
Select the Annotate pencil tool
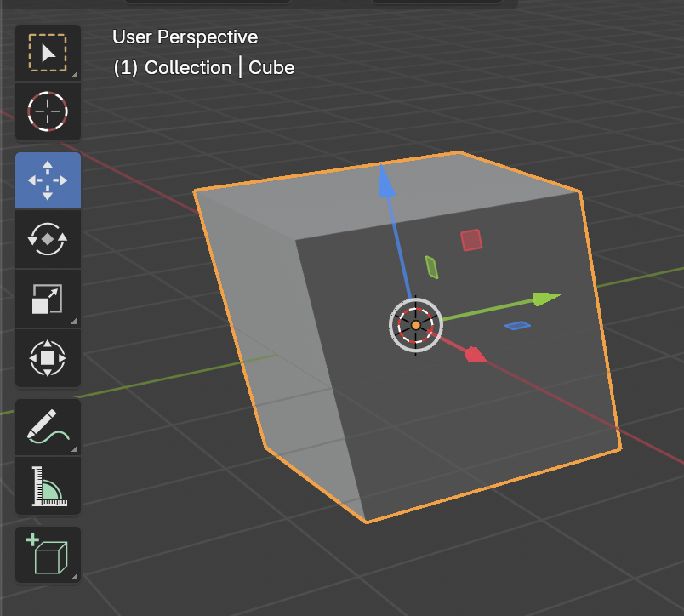tap(48, 426)
